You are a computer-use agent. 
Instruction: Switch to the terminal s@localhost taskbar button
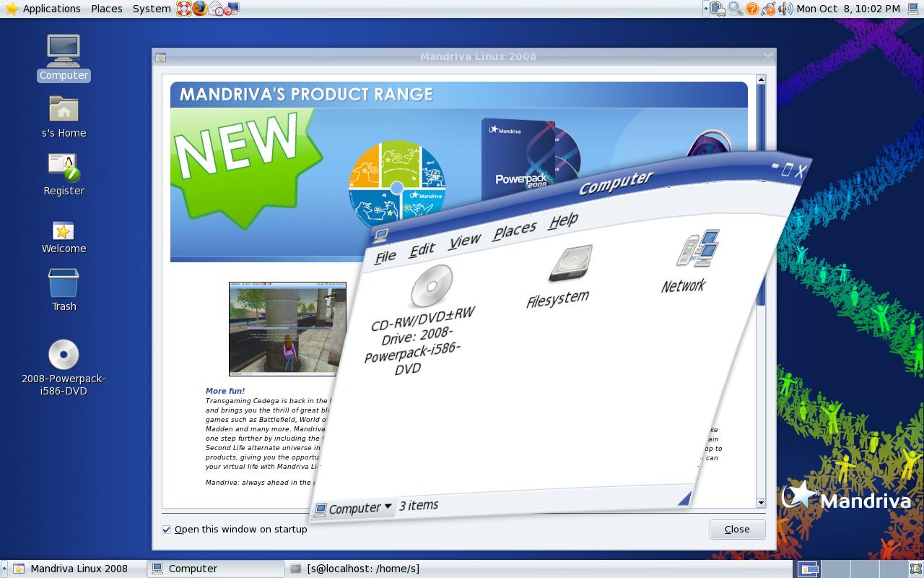tap(355, 569)
